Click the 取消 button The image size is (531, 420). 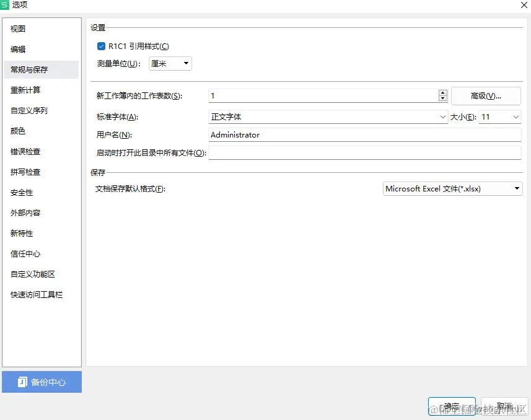(504, 406)
